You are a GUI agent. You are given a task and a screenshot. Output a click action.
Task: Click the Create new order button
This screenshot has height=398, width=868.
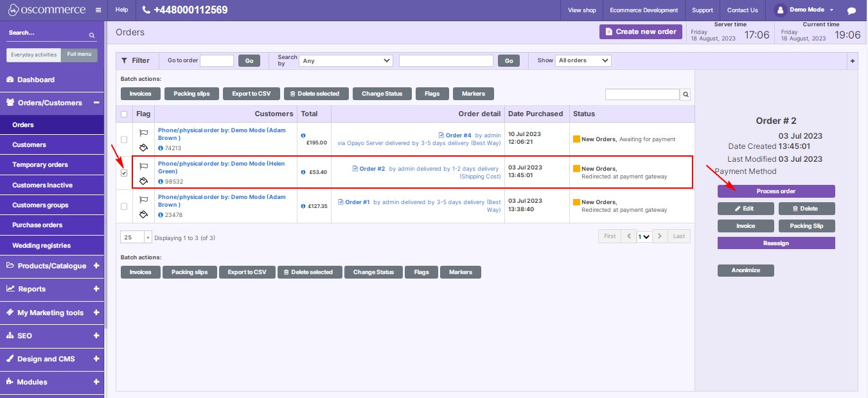point(640,31)
